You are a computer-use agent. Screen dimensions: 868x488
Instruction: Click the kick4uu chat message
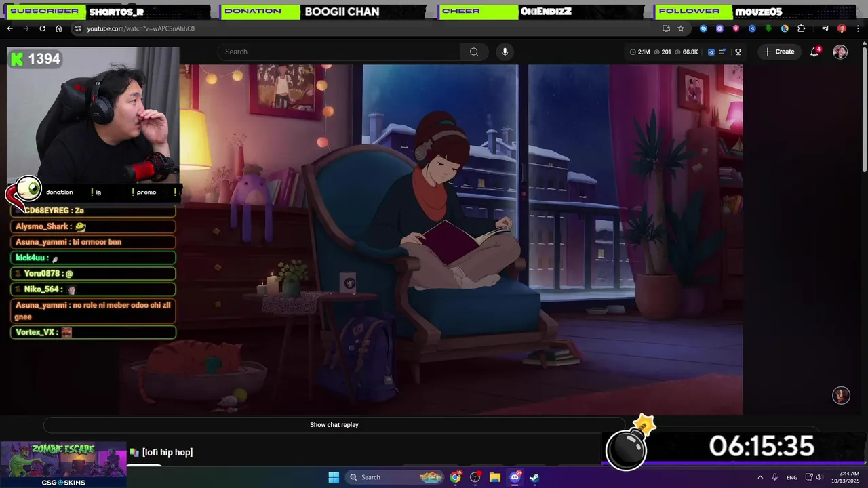tap(94, 258)
